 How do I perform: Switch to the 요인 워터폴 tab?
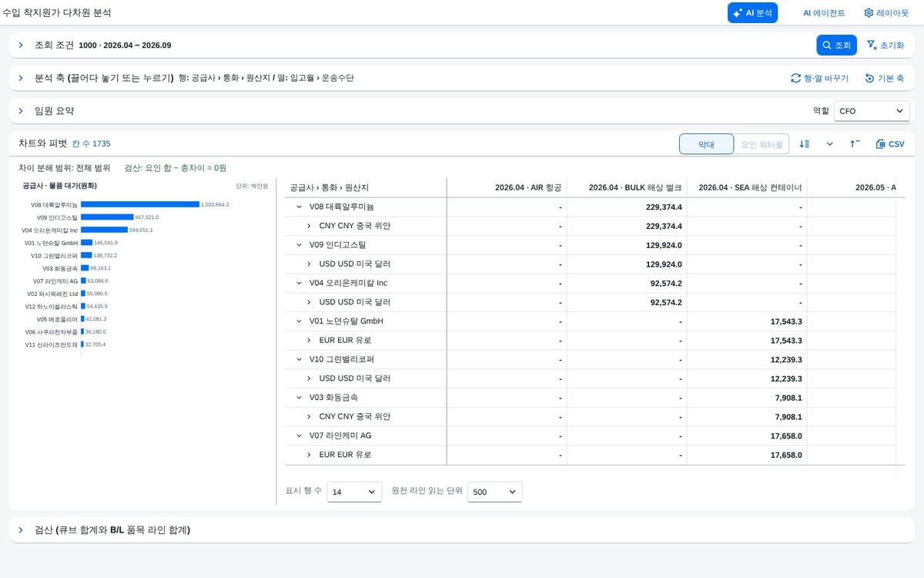point(762,144)
